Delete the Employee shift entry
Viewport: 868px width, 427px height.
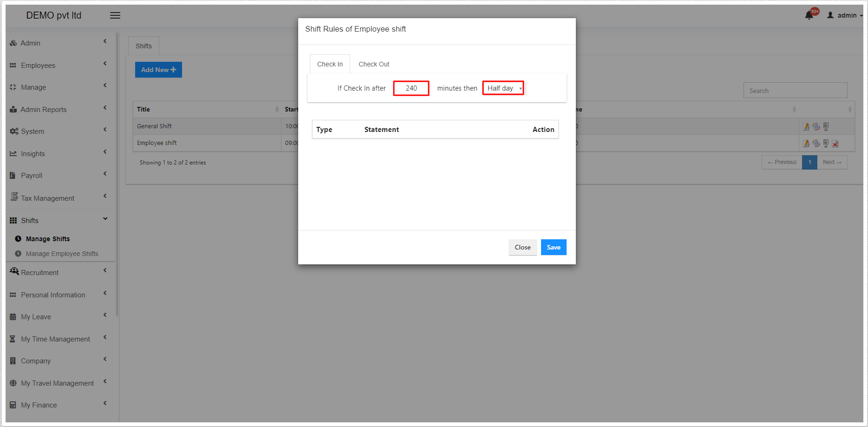(x=835, y=143)
